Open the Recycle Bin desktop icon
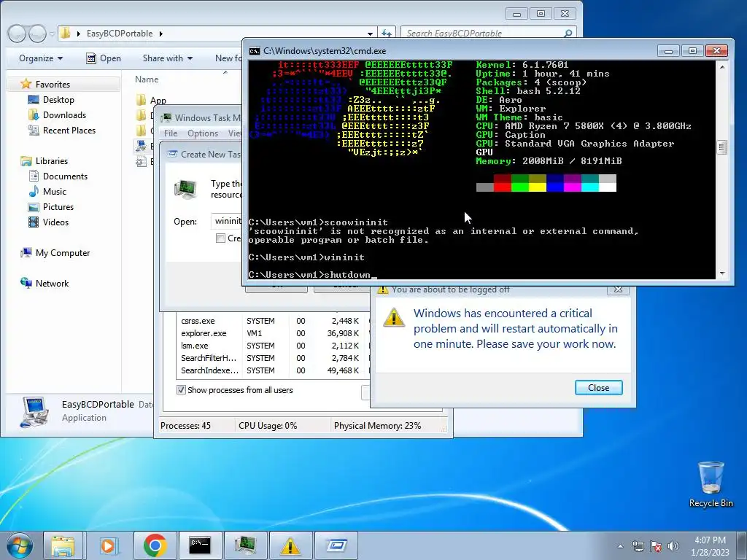Screen dimensions: 747x560 pyautogui.click(x=711, y=485)
